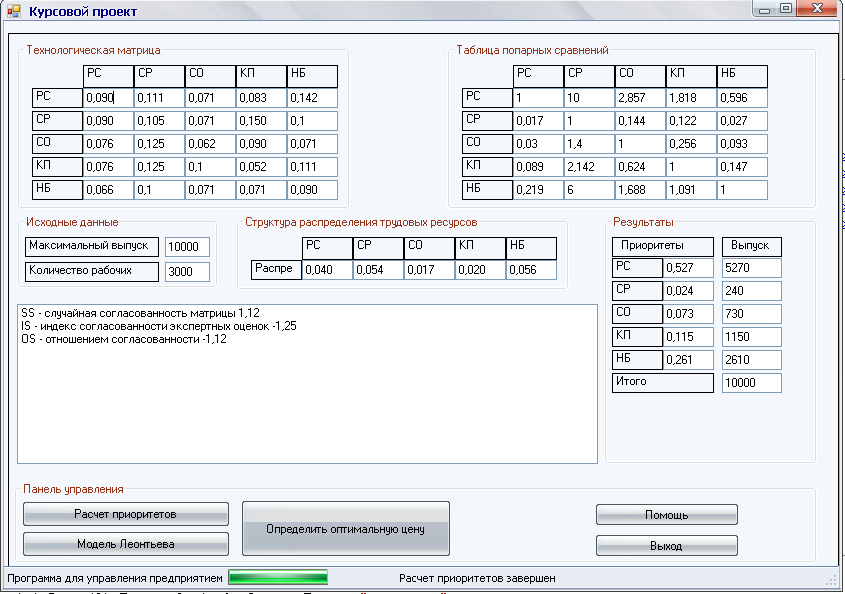Select the НБ output field showing 2610
Image resolution: width=845 pixels, height=594 pixels.
(751, 360)
